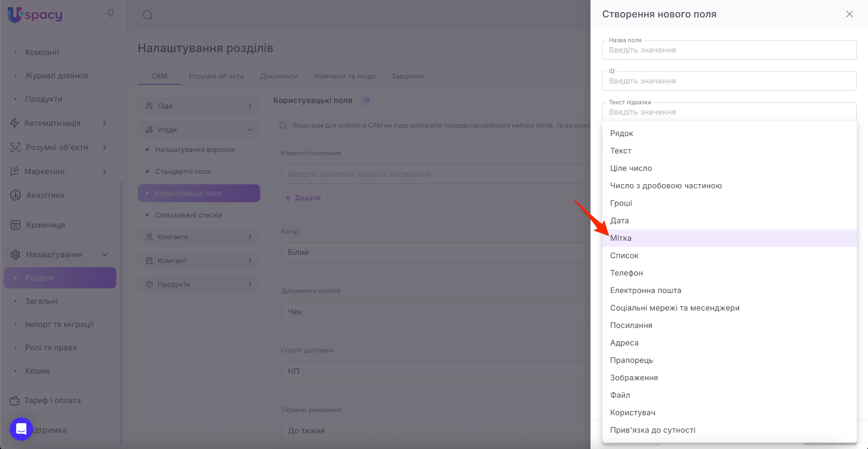Close the new field creation panel
868x449 pixels.
(x=849, y=14)
